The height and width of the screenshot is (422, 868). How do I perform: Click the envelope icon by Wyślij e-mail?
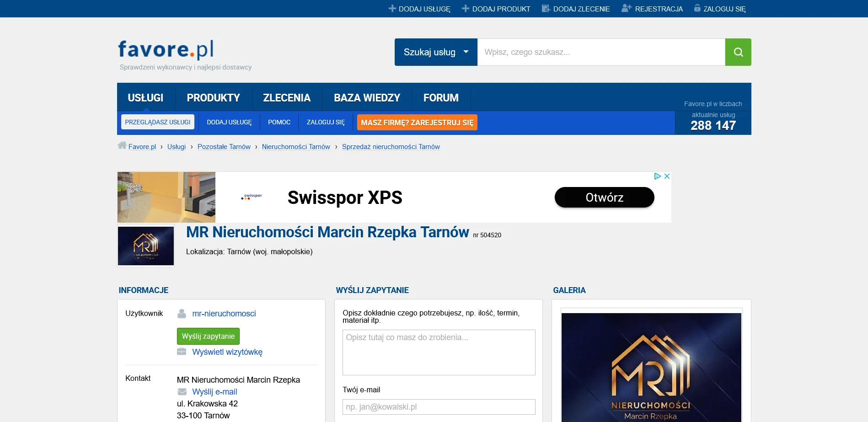(x=182, y=392)
